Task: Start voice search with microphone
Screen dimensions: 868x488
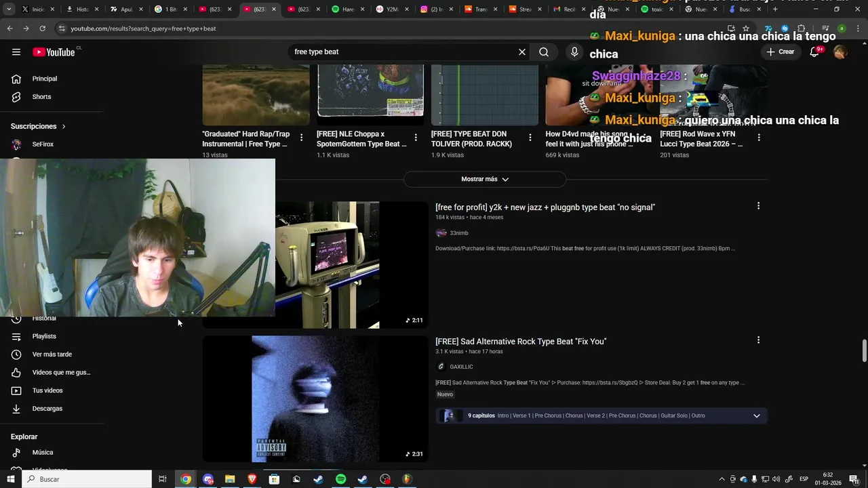Action: [574, 52]
